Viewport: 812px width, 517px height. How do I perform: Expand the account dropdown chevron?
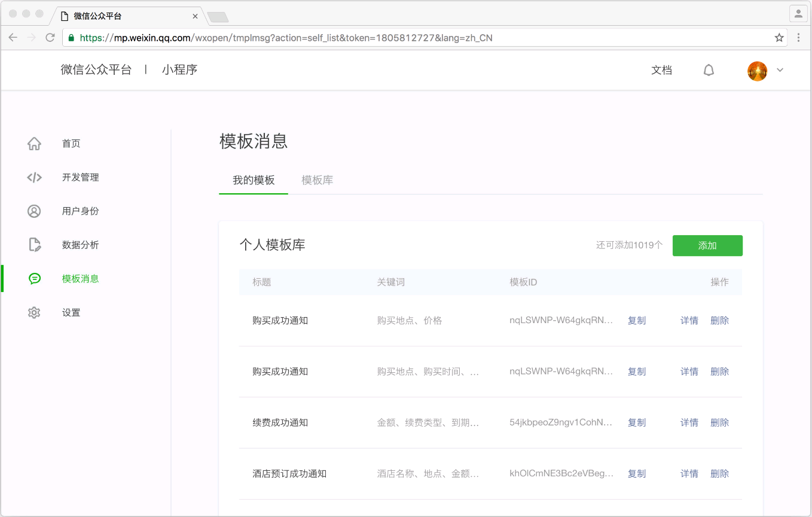(x=780, y=70)
